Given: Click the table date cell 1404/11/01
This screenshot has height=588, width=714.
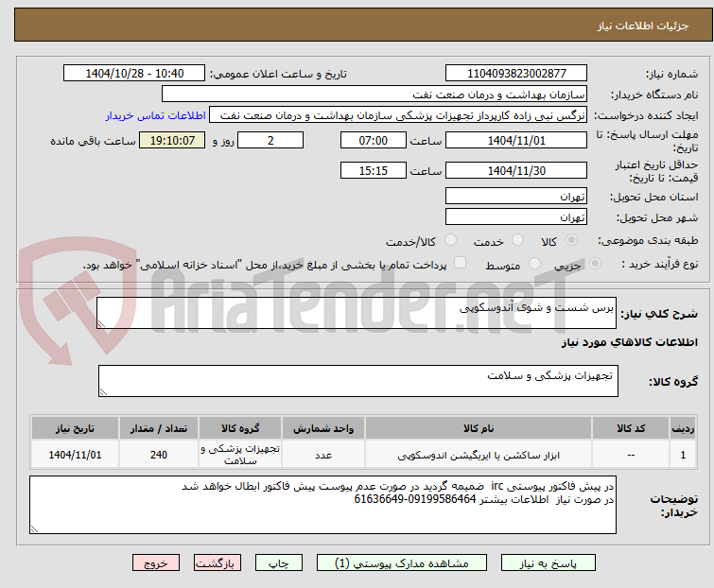Looking at the screenshot, I should coord(75,454).
